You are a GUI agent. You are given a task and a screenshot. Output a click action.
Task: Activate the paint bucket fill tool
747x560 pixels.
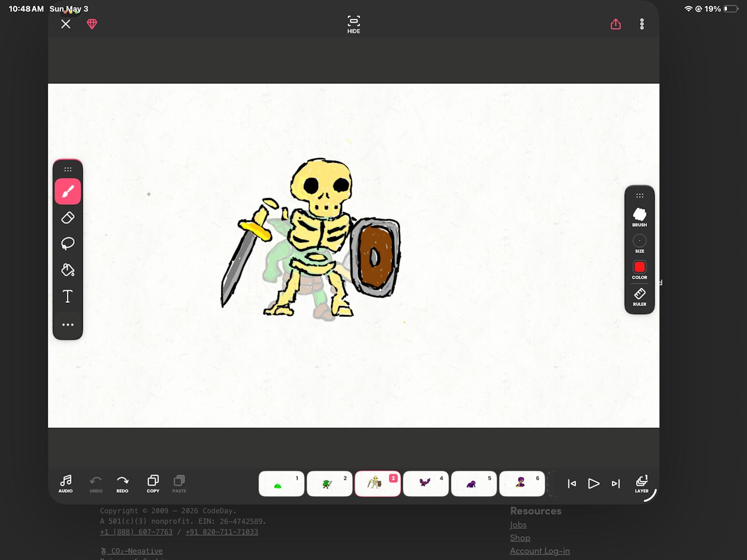[68, 270]
